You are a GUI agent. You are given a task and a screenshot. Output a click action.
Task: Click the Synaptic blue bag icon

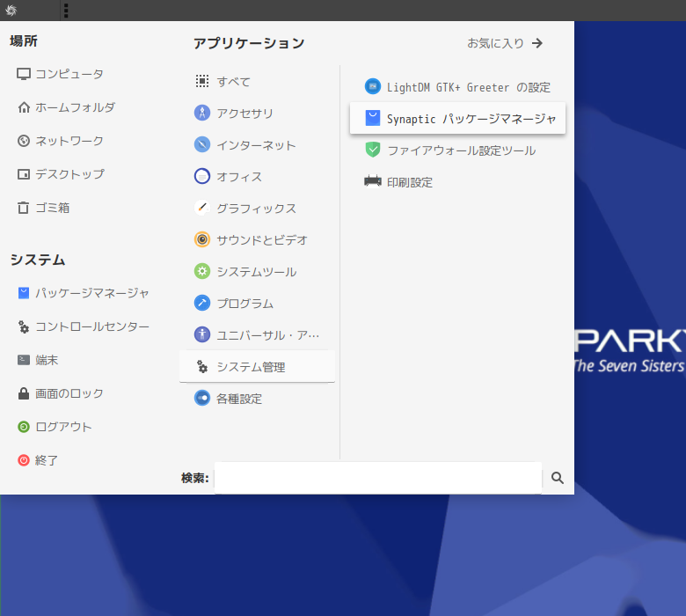(x=373, y=118)
